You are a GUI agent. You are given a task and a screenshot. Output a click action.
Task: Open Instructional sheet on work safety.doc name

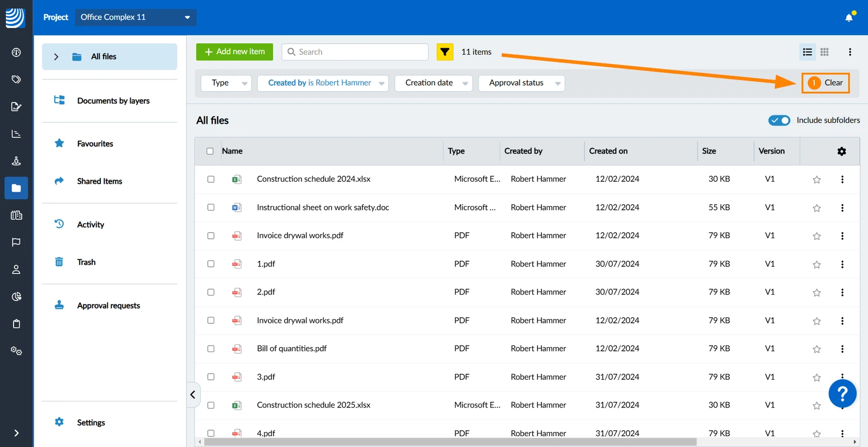coord(323,207)
